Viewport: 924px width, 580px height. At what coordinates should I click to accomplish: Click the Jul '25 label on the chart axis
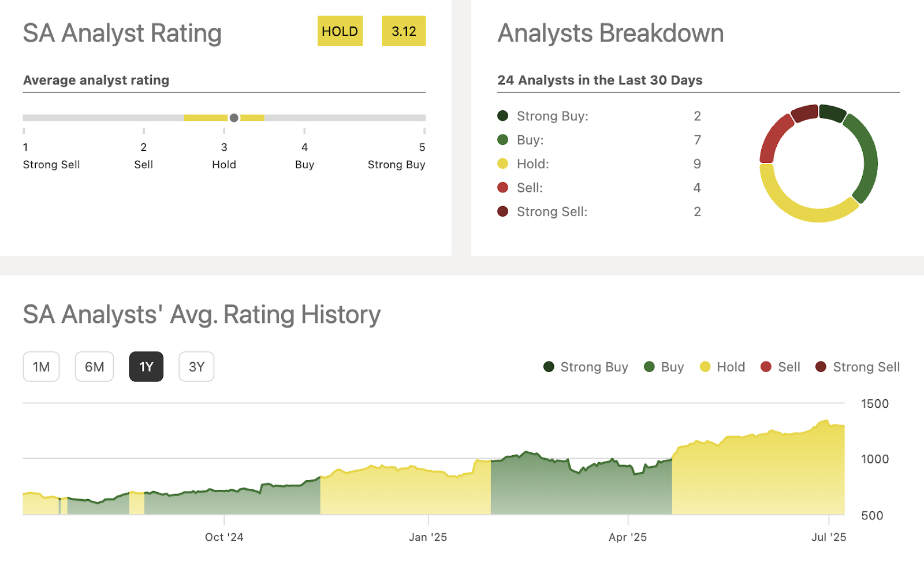click(828, 537)
